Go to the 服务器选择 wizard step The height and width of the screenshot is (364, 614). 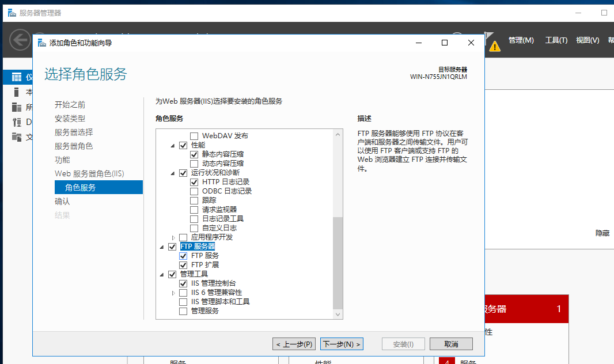(74, 132)
